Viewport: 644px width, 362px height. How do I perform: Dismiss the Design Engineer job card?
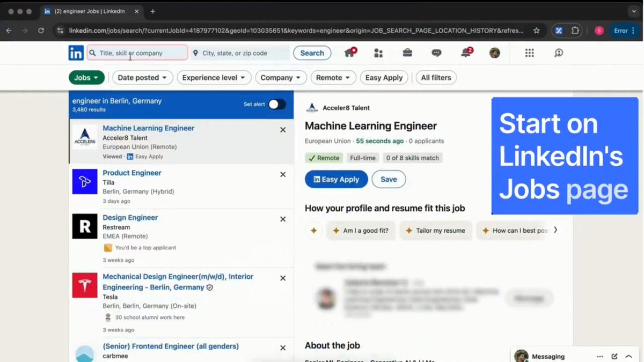(x=283, y=219)
